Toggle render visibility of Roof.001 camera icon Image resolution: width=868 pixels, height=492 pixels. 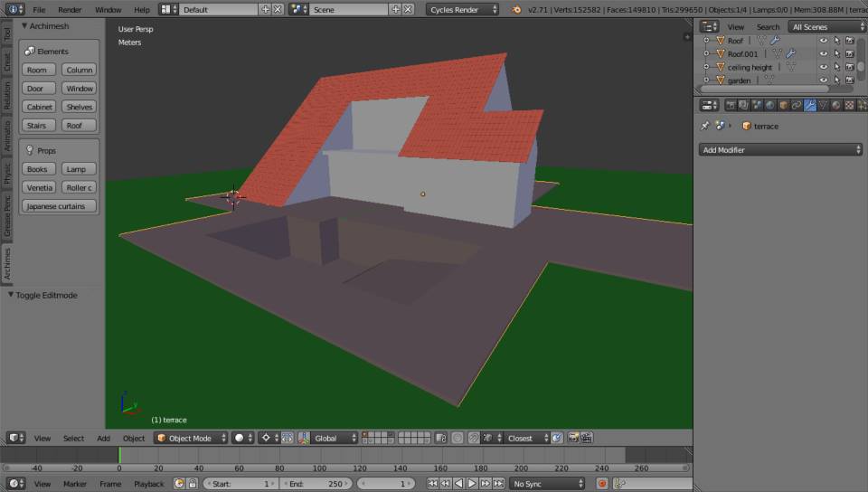click(850, 53)
